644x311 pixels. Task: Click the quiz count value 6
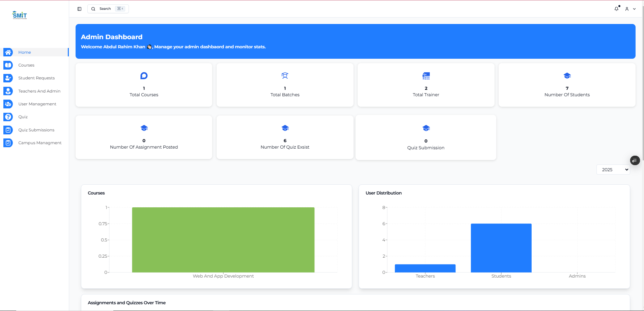point(285,141)
